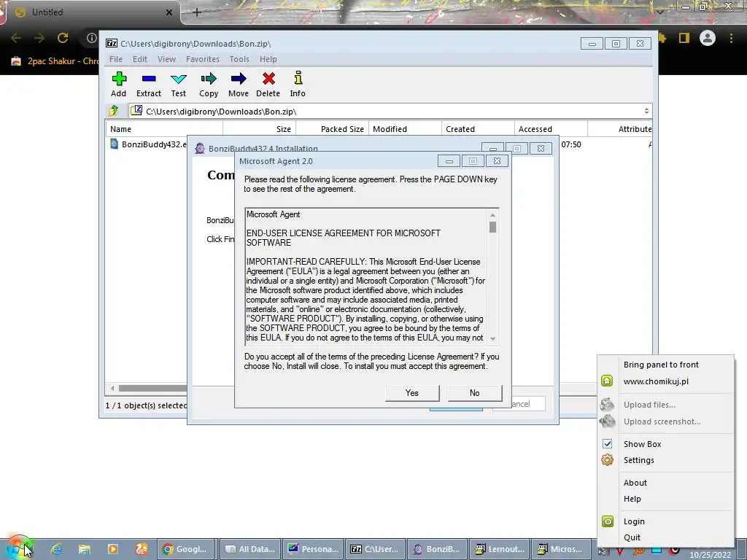Open File Explorer from the taskbar

click(x=85, y=549)
